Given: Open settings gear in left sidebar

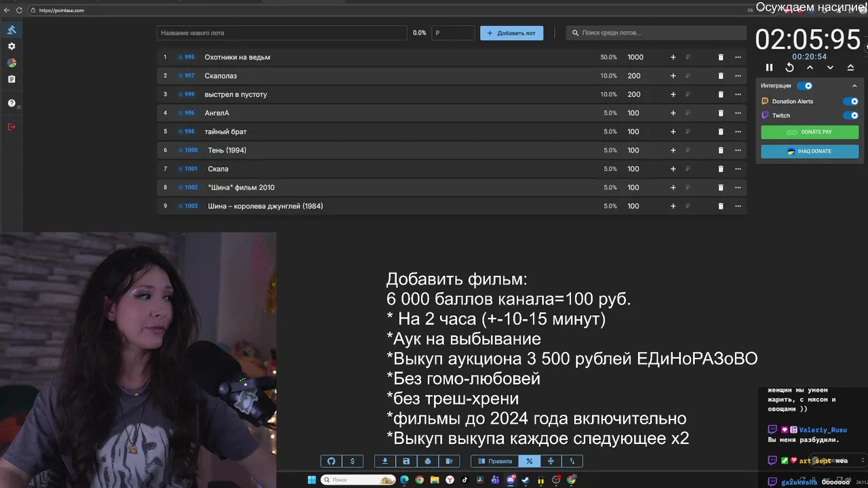Looking at the screenshot, I should pyautogui.click(x=12, y=46).
